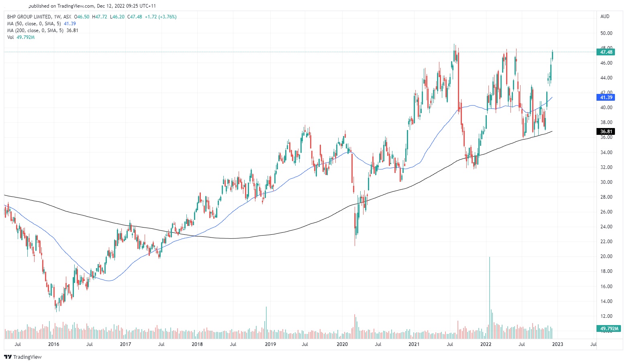Viewport: 627px width, 364px height.
Task: Click the Vol indicator legend label
Action: point(10,37)
